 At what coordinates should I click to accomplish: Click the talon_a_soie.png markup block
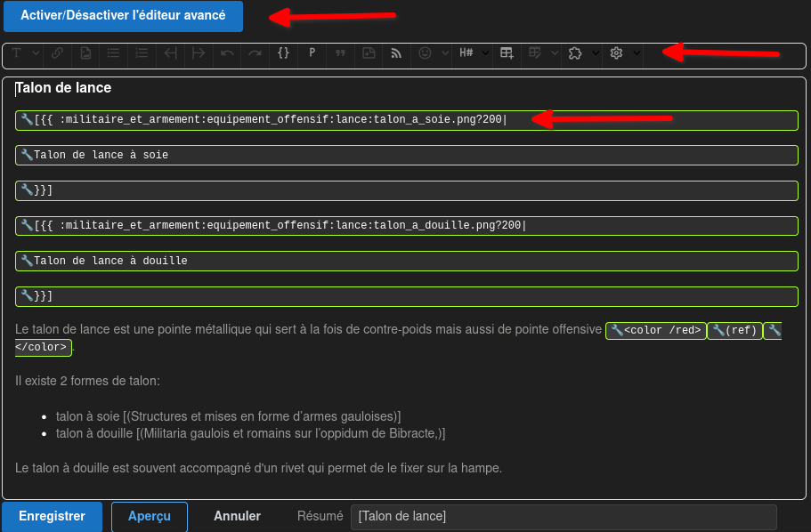point(407,120)
